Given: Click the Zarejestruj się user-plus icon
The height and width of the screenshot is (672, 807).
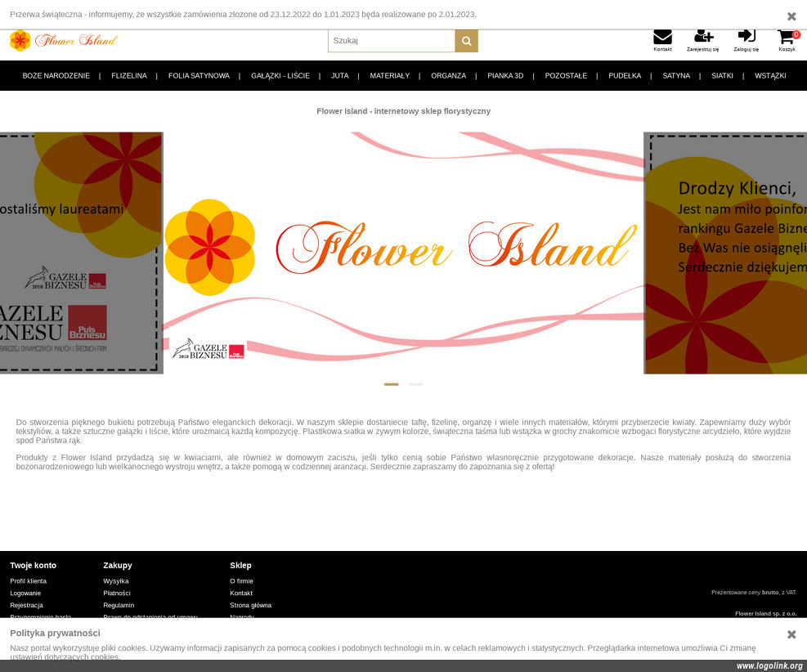Looking at the screenshot, I should [703, 40].
